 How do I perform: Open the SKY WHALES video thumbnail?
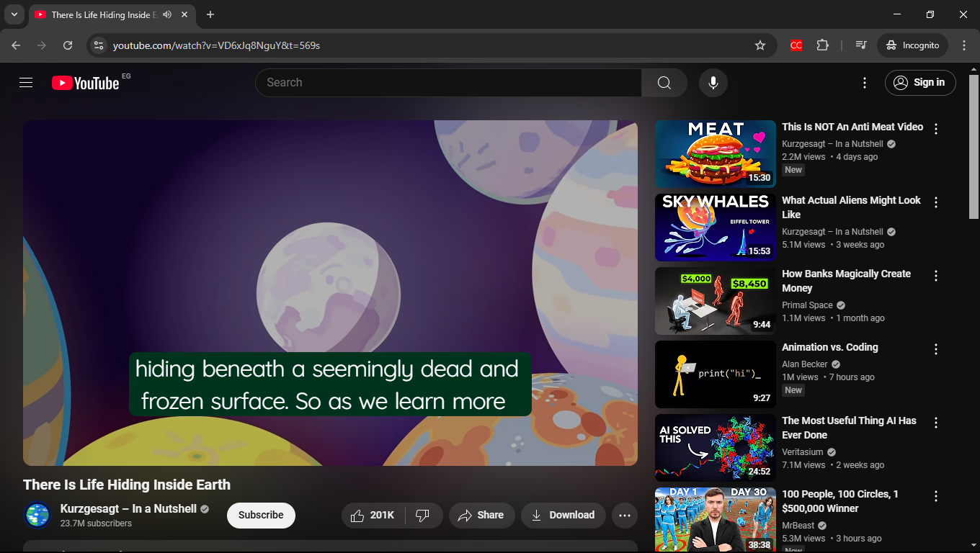click(716, 228)
